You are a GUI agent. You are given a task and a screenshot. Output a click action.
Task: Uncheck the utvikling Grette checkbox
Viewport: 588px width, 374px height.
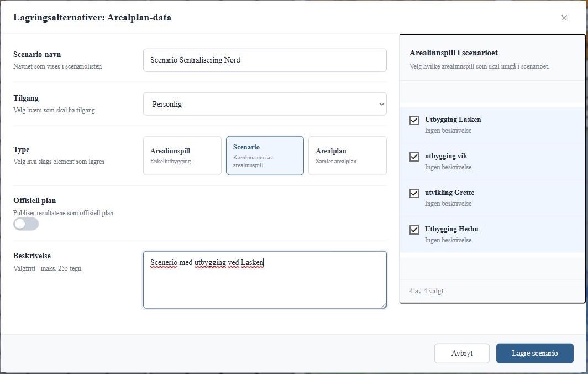[x=414, y=193]
